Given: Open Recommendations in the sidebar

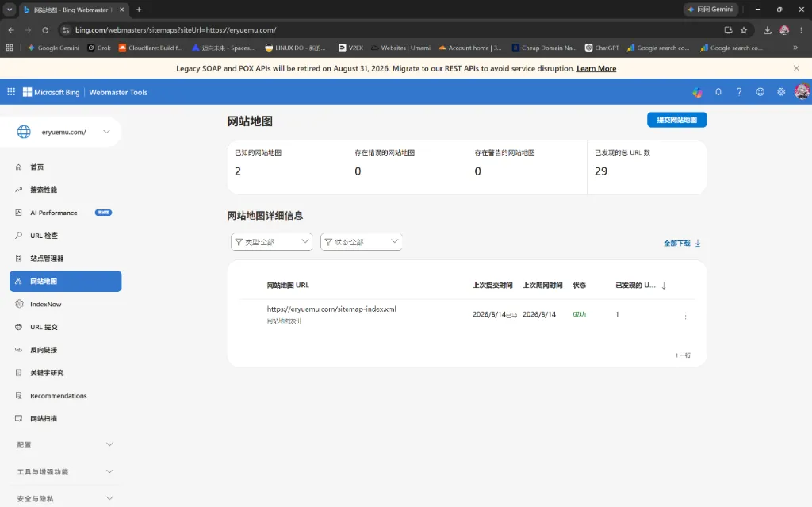Looking at the screenshot, I should click(65, 396).
